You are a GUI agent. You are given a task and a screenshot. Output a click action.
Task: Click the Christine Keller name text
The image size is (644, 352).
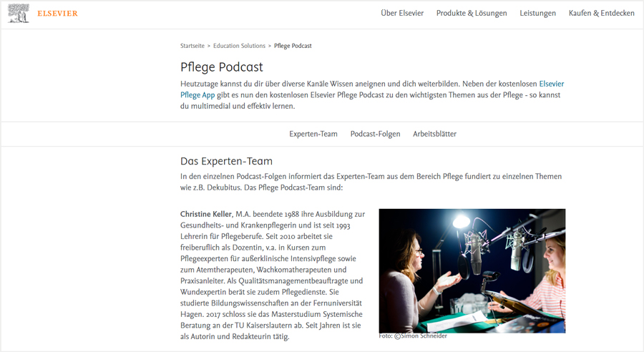[x=206, y=214]
